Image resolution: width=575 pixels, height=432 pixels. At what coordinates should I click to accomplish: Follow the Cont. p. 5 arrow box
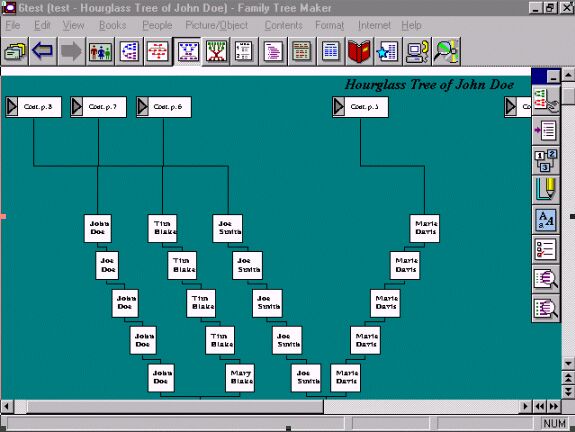[360, 107]
